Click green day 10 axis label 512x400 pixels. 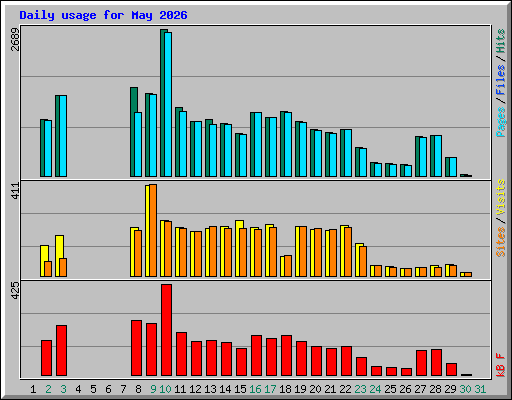coord(165,389)
